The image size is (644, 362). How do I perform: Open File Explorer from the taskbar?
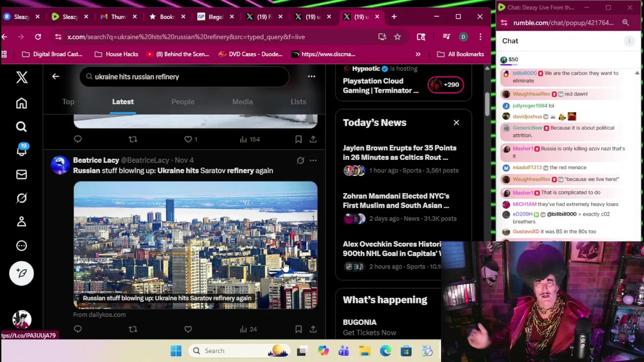365,351
